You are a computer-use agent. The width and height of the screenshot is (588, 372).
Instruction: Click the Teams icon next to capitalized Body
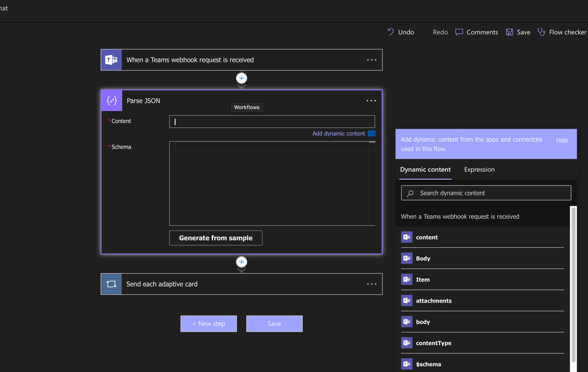(x=407, y=258)
